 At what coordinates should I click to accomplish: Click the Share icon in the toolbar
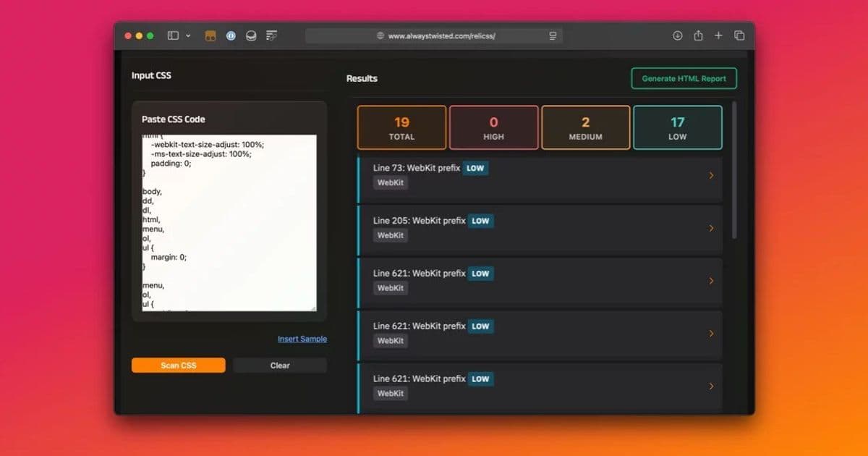click(x=698, y=35)
